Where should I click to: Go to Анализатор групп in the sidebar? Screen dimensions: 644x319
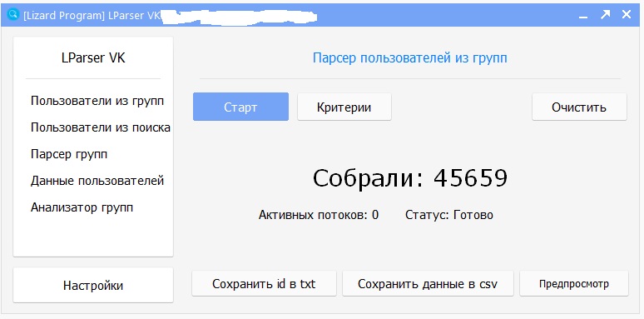coord(82,207)
